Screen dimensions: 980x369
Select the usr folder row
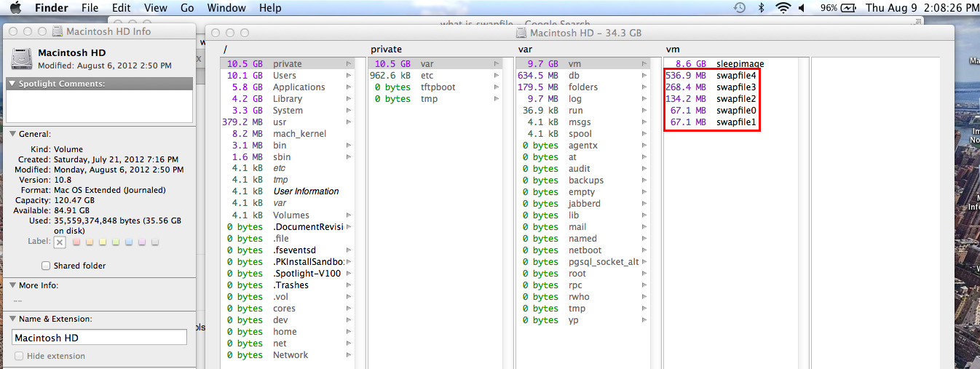click(288, 122)
